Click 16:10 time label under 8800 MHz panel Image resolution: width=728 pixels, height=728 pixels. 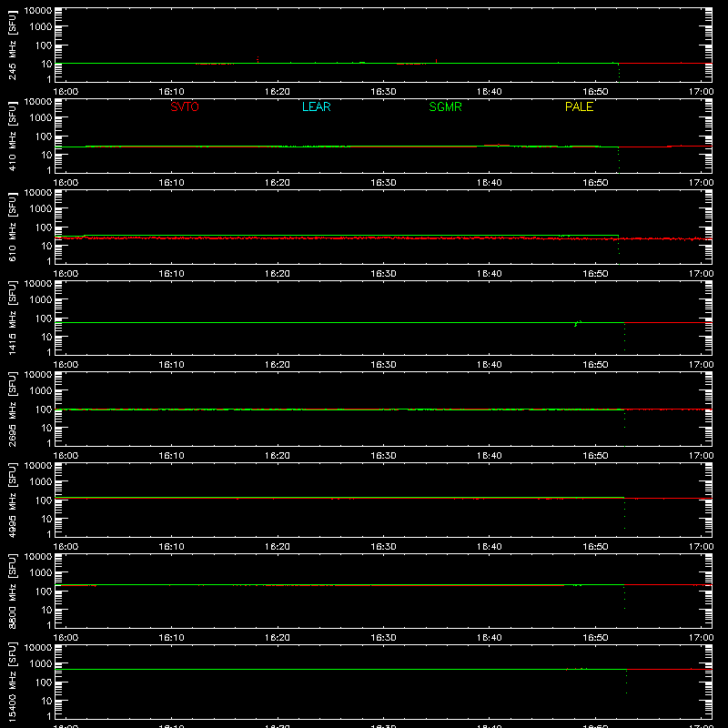pos(171,638)
